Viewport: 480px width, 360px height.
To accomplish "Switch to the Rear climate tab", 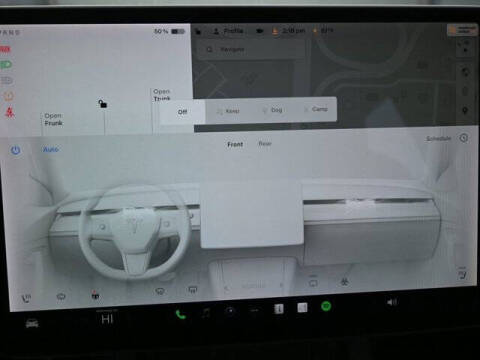I will click(x=265, y=144).
